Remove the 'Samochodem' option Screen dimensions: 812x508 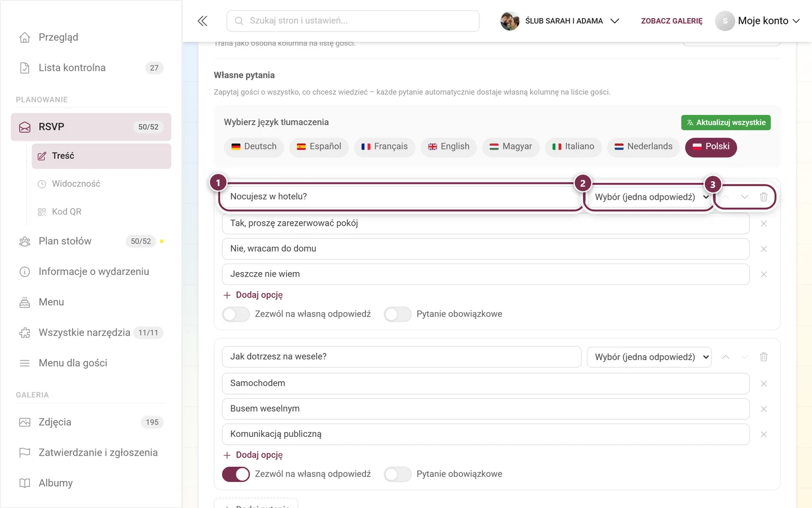click(764, 384)
